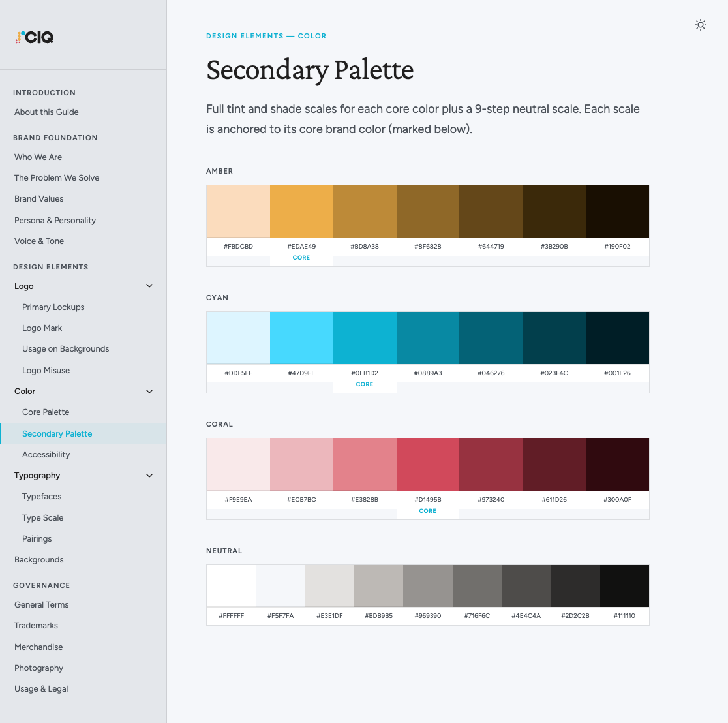Click the Secondary Palette nav item
The width and height of the screenshot is (728, 723).
[57, 433]
